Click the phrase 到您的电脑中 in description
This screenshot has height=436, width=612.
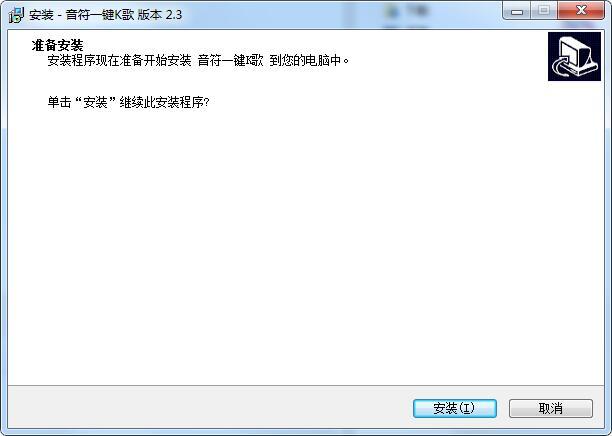click(305, 61)
